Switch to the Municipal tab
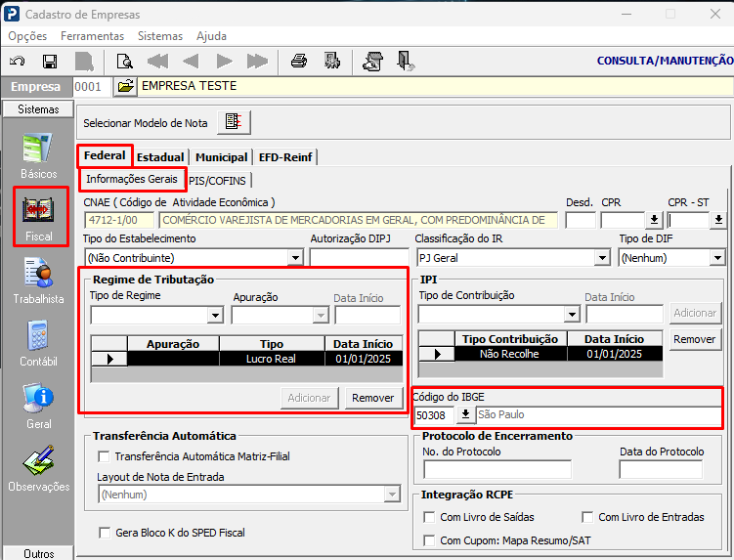This screenshot has height=560, width=734. (x=222, y=157)
